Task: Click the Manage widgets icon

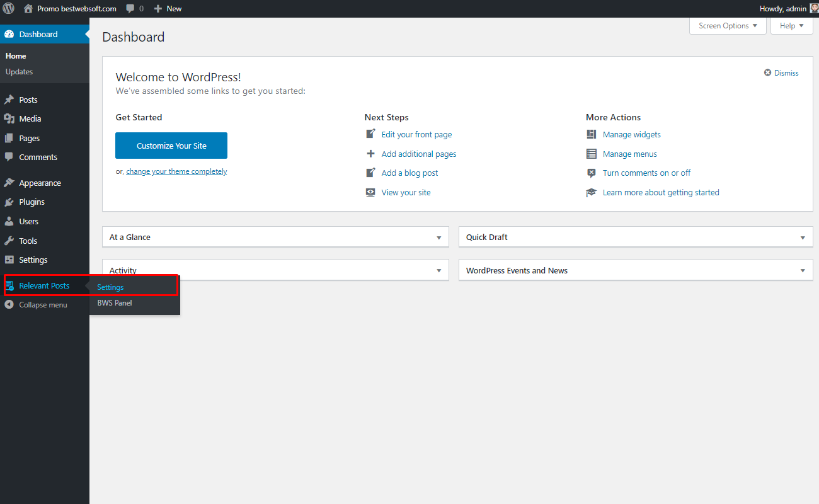Action: point(591,134)
